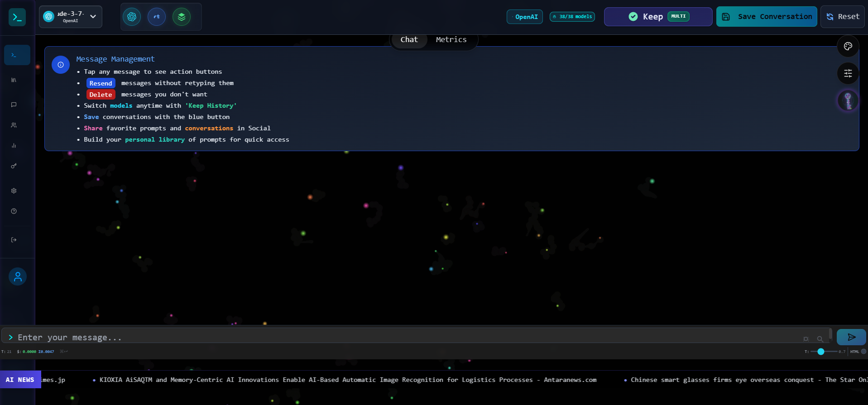Open the library icon in the sidebar
Viewport: 868px width, 405px height.
click(x=14, y=80)
